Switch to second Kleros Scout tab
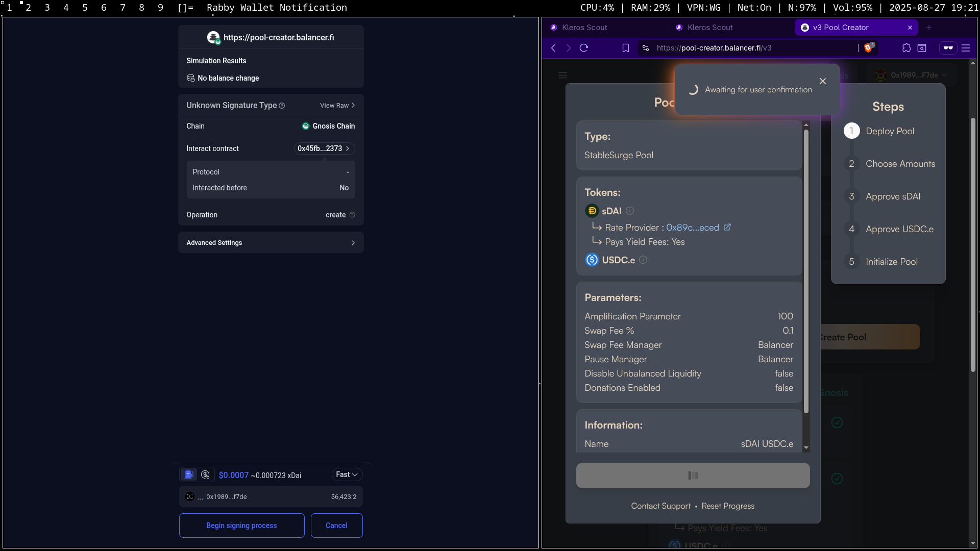 point(730,28)
